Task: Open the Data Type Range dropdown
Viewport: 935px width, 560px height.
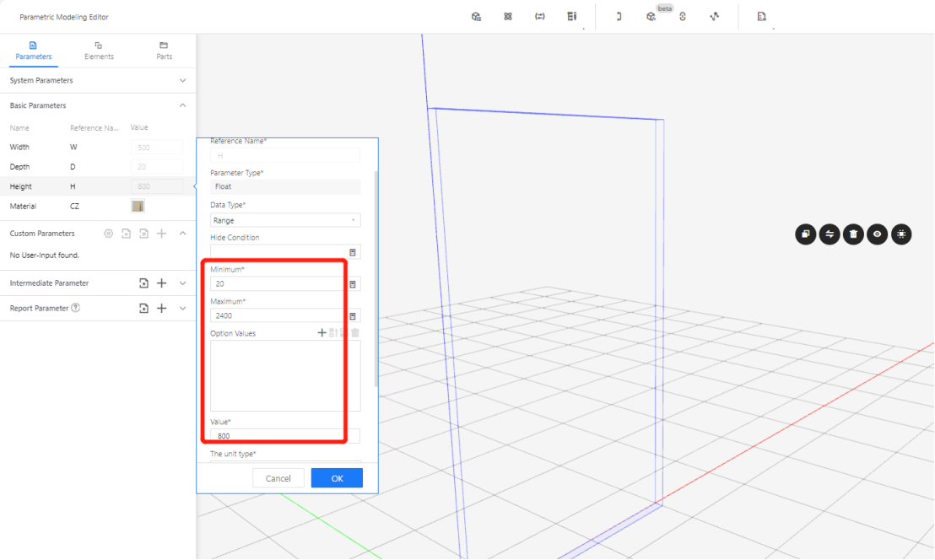Action: tap(285, 220)
